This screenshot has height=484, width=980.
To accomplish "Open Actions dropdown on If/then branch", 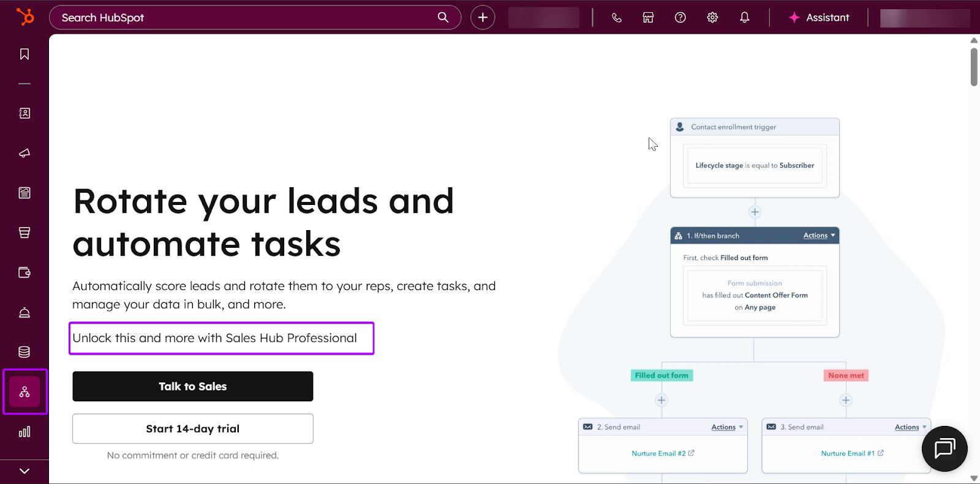I will tap(819, 236).
